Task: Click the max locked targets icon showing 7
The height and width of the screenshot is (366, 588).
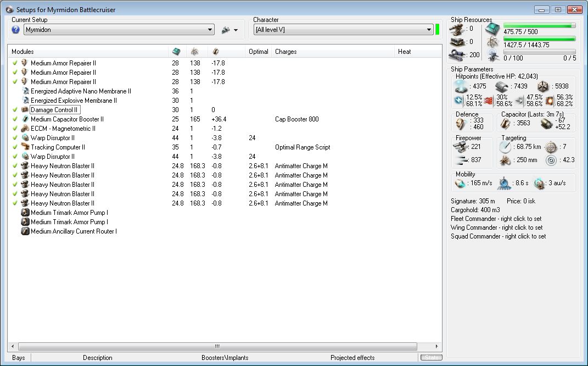Action: pos(551,147)
